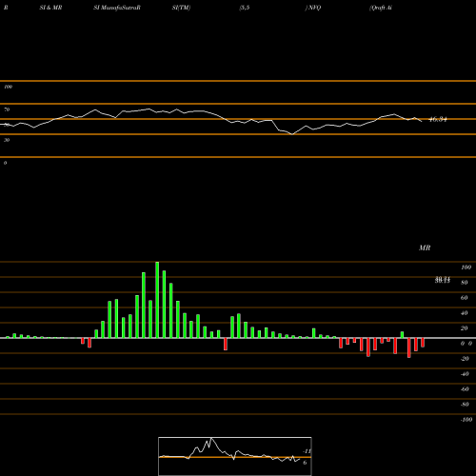Click the RSI axis label 0
Viewport: 476px width, 476px height.
click(5, 163)
